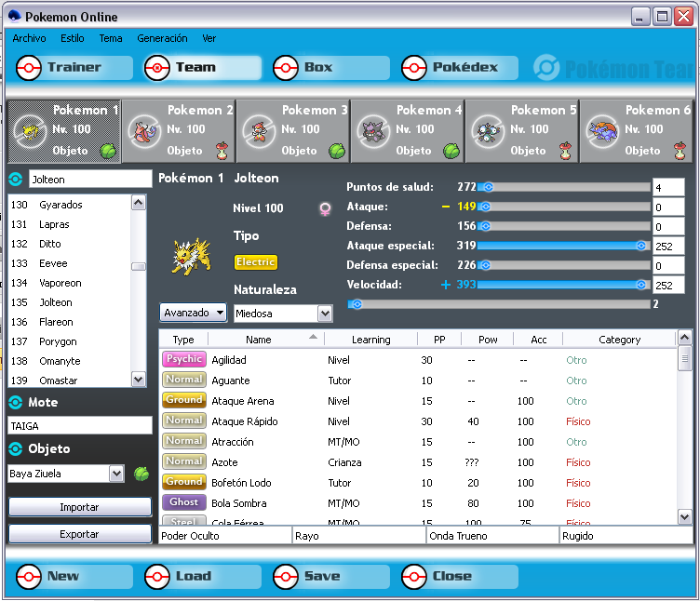Select Flareon in the Pokémon list
This screenshot has width=700, height=601.
click(x=70, y=322)
